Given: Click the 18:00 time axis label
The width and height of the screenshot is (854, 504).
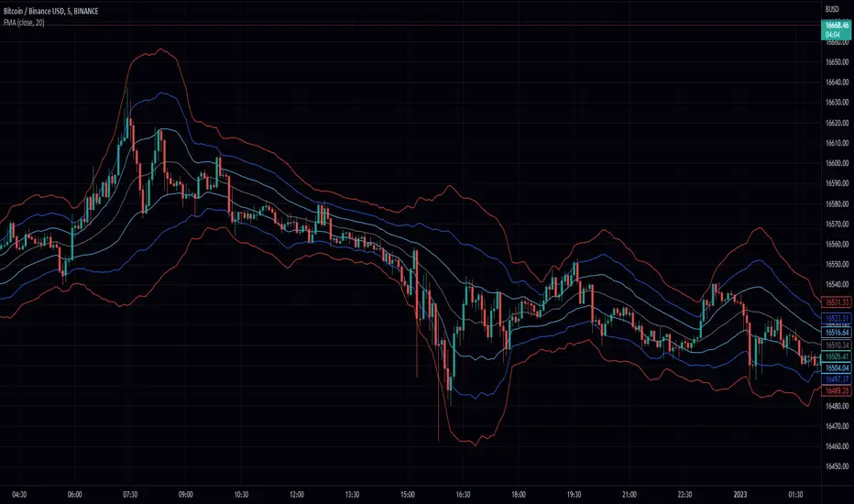Looking at the screenshot, I should pos(519,495).
